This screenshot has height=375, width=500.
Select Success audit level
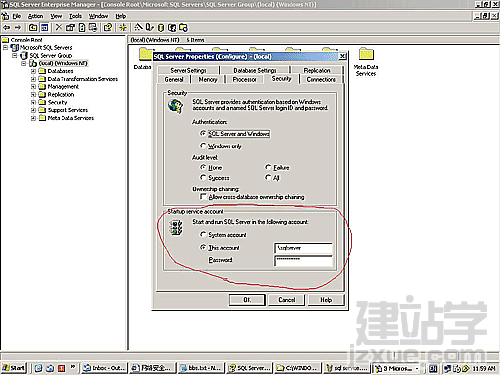(203, 177)
